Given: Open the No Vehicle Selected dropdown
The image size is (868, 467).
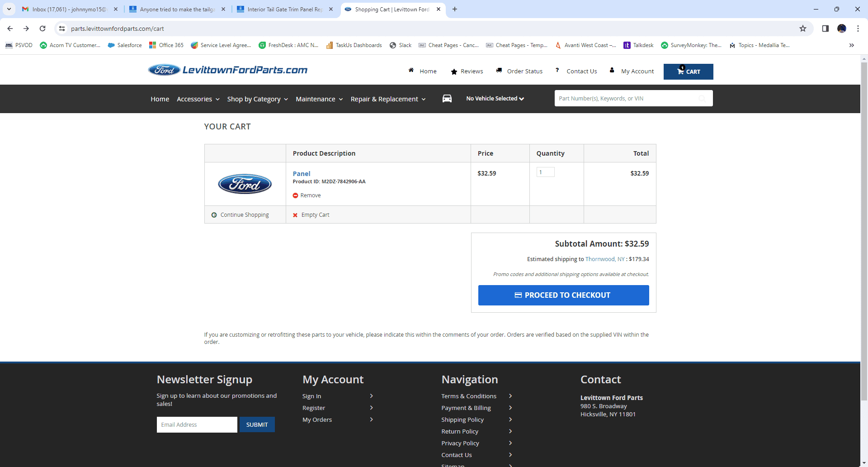Looking at the screenshot, I should click(x=495, y=99).
